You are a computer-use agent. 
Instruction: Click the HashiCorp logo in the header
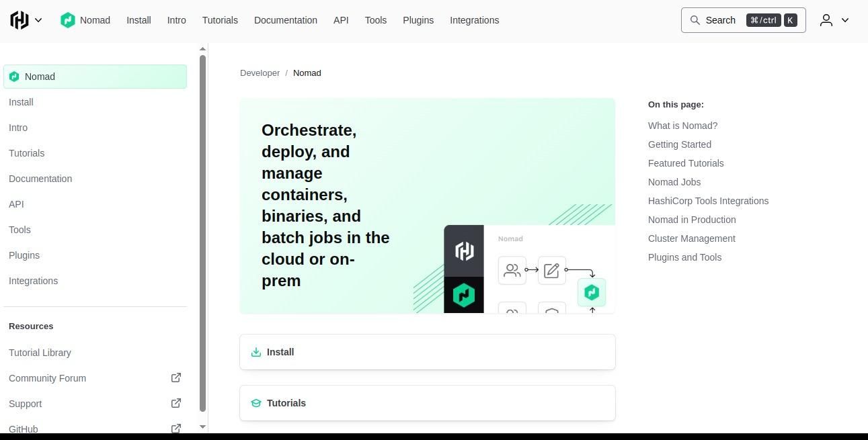(19, 20)
